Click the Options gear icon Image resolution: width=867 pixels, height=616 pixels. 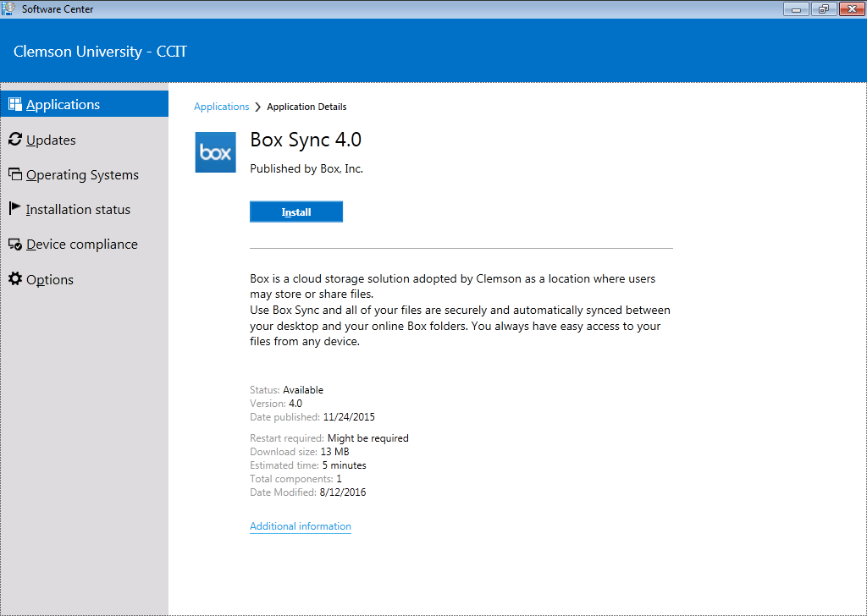pos(15,278)
